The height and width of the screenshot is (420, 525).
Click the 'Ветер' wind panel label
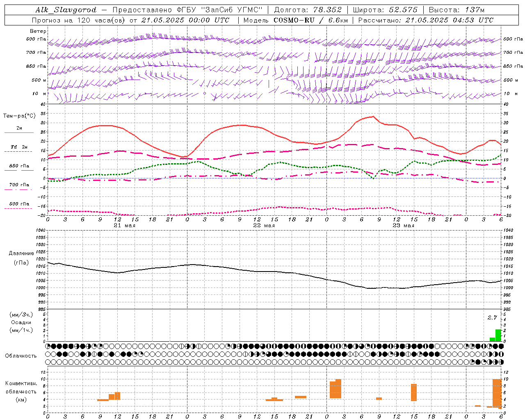click(x=38, y=31)
